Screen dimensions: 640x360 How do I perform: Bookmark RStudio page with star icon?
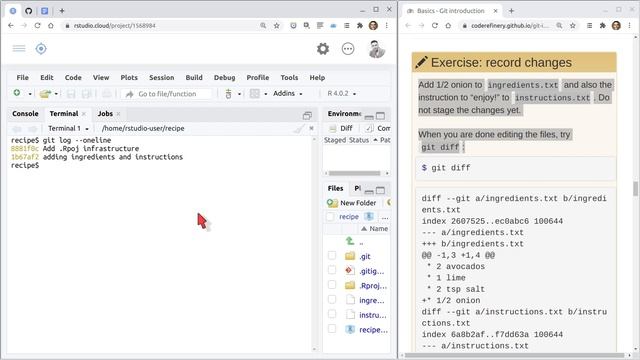276,25
